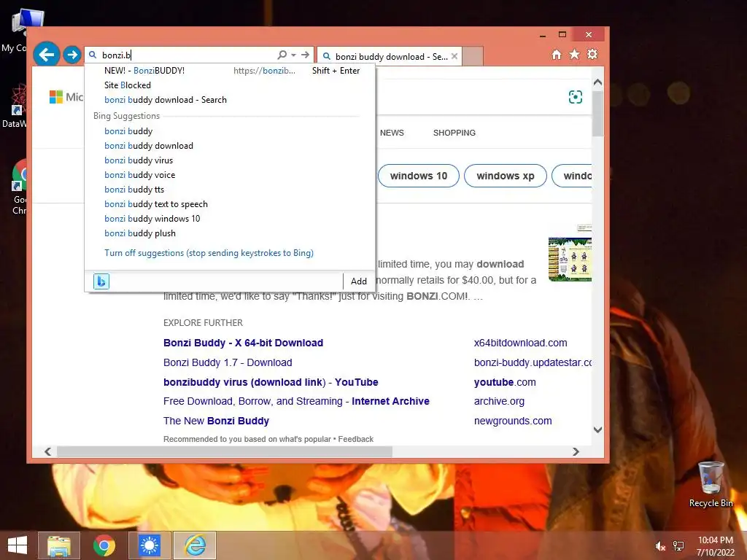This screenshot has width=747, height=560.
Task: Open 'Bonzi Buddy 1.7 - Download' link
Action: pyautogui.click(x=228, y=362)
